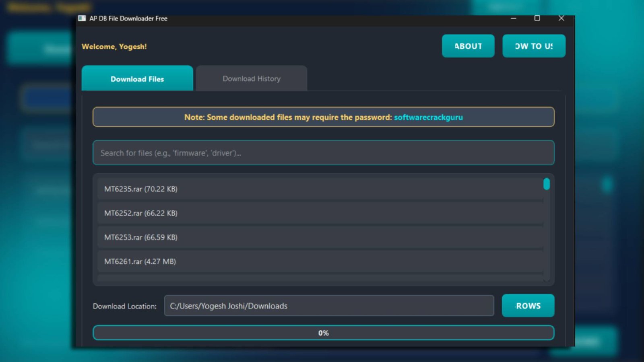The image size is (644, 362).
Task: Open the Browse folder picker
Action: pyautogui.click(x=528, y=306)
